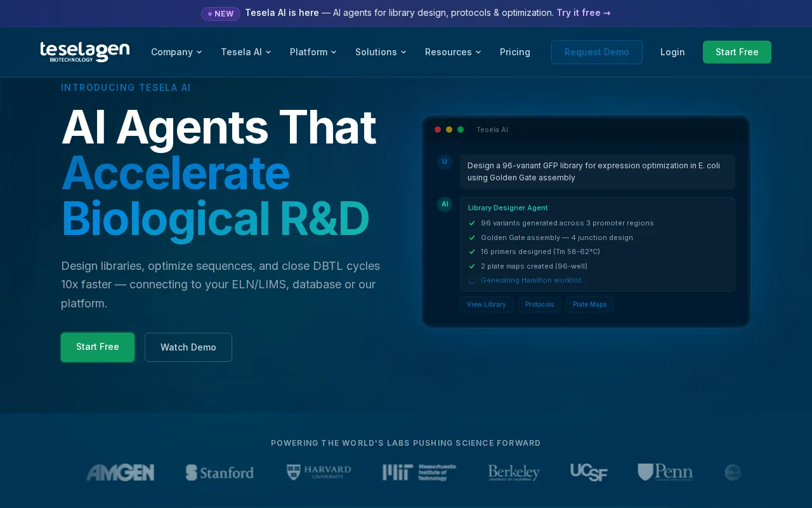The image size is (812, 508).
Task: Click the GFP library prompt message
Action: click(598, 171)
